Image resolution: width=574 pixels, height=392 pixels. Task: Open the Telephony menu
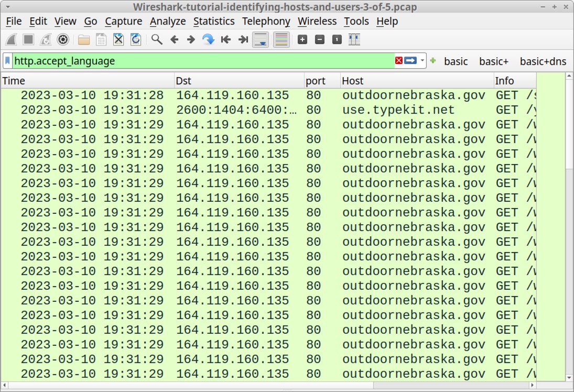pyautogui.click(x=266, y=21)
